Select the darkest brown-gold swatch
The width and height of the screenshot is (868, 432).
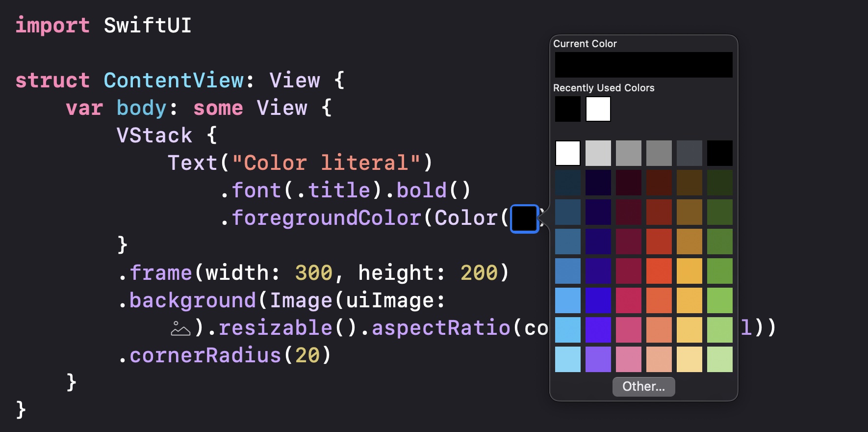(x=689, y=183)
